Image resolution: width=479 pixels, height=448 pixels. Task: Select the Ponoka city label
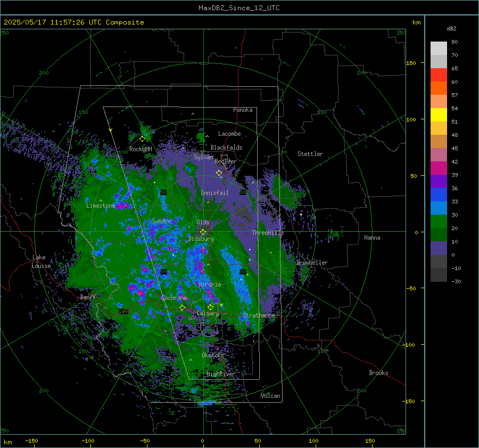click(x=243, y=110)
